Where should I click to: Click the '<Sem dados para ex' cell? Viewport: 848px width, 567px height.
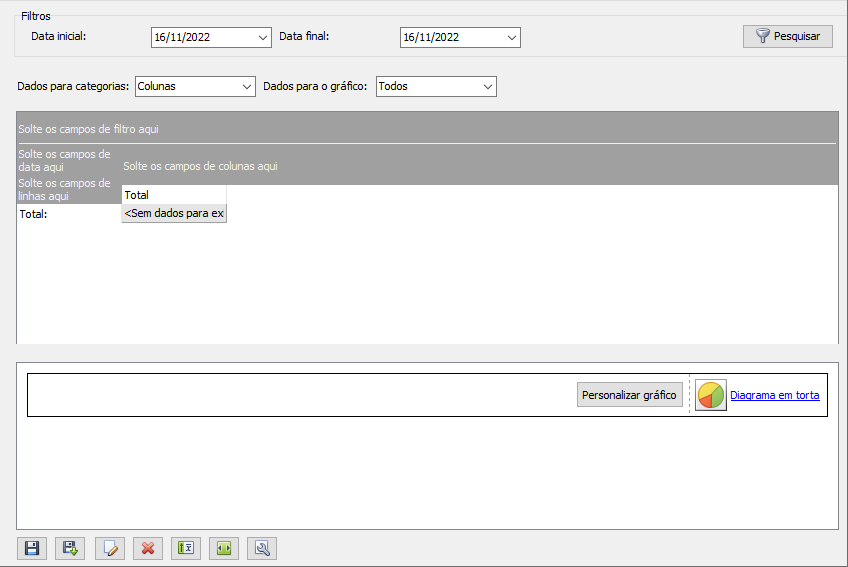coord(174,213)
